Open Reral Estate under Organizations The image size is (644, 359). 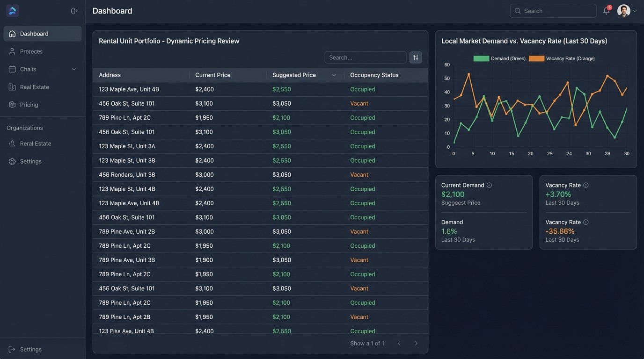pos(36,144)
